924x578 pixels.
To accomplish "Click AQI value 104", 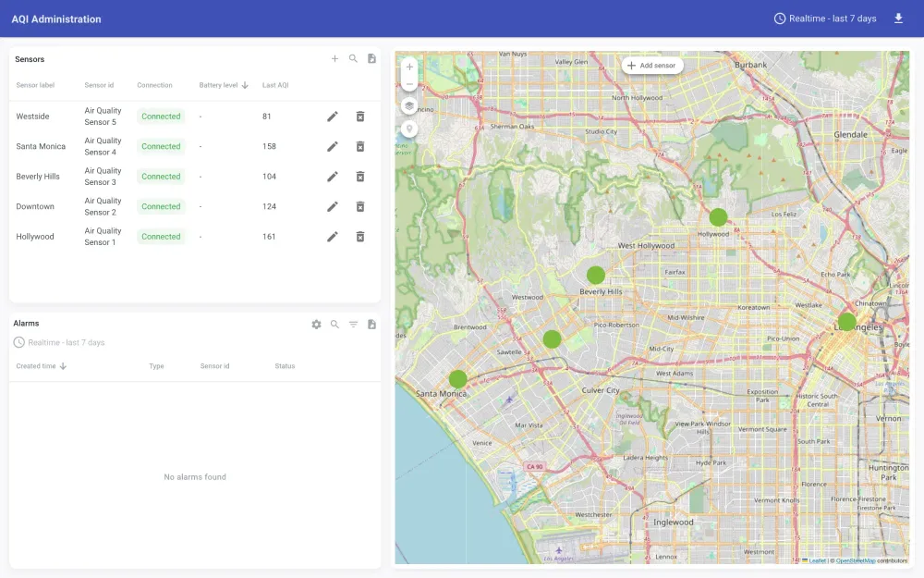I will (x=269, y=177).
